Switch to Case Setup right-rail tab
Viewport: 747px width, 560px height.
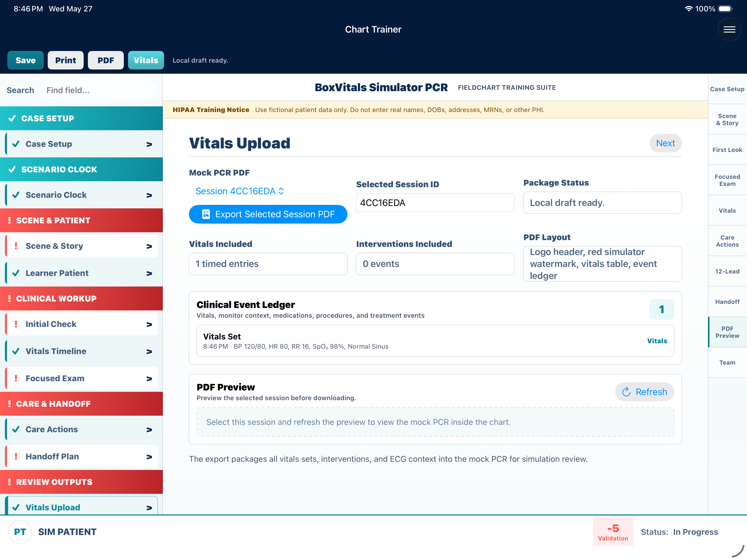[727, 89]
